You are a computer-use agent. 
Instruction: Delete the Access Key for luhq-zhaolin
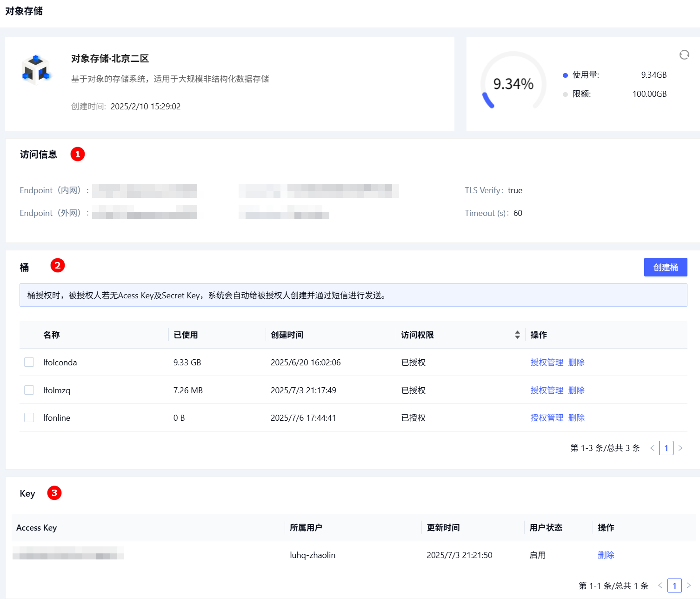606,555
